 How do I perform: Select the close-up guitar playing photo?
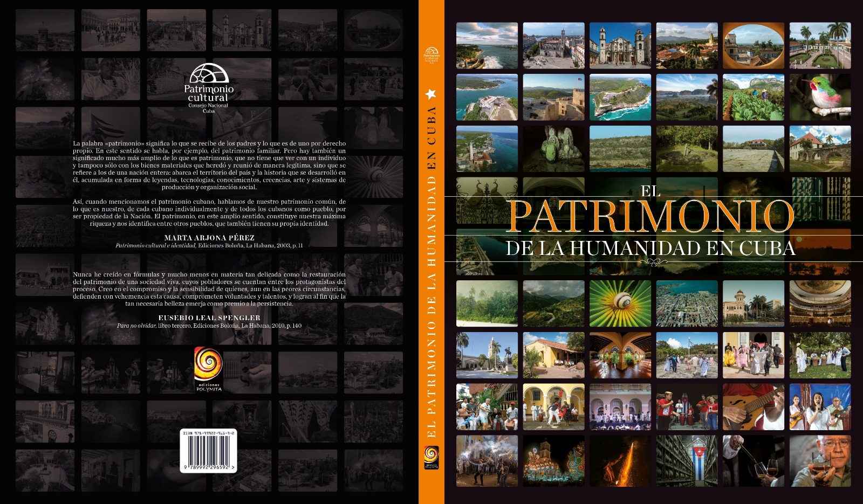[x=753, y=407]
